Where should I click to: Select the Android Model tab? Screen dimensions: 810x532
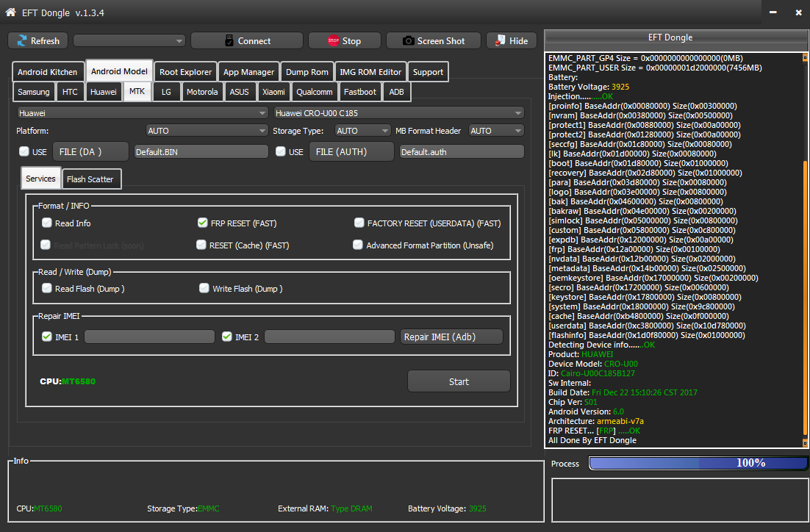(119, 71)
